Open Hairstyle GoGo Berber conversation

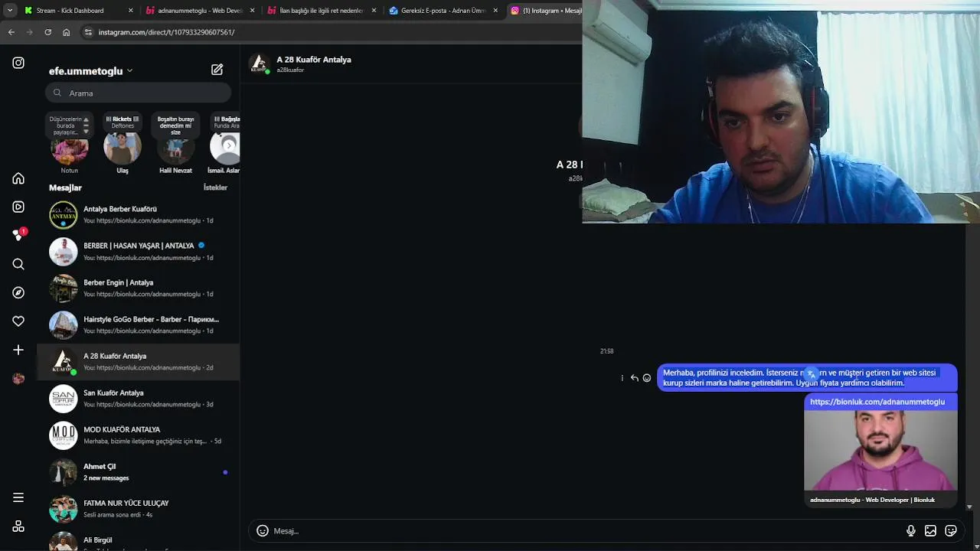[139, 324]
